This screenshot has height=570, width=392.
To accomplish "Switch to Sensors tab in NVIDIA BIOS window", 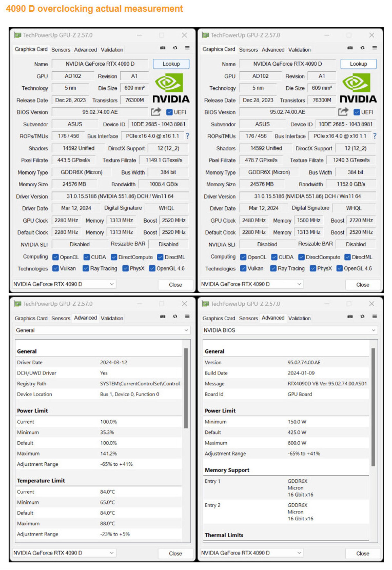I will pos(248,318).
